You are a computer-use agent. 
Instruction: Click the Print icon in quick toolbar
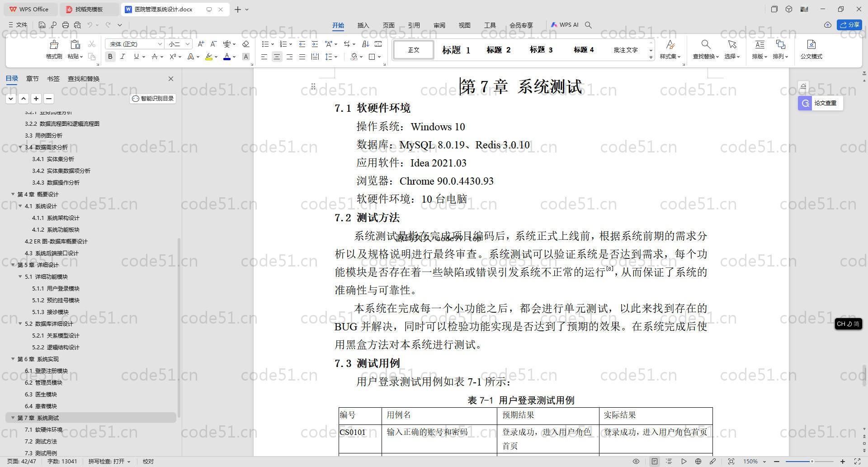pos(66,25)
